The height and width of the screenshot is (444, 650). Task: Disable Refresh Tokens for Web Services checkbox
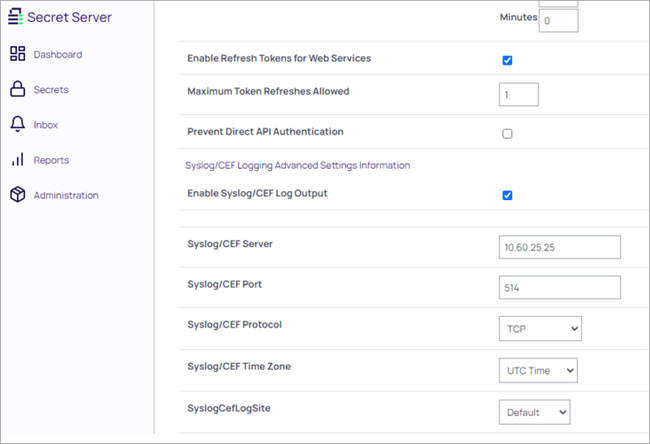coord(507,60)
